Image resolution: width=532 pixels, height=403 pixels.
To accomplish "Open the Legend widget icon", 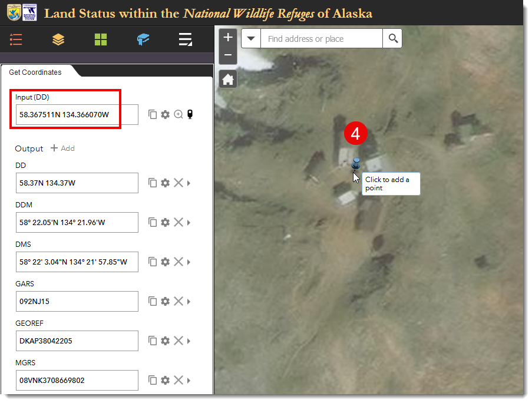I will pos(16,39).
